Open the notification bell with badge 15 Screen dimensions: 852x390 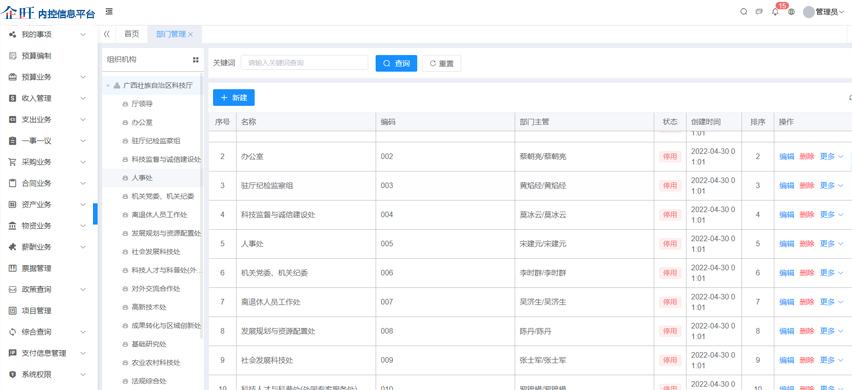click(x=775, y=12)
